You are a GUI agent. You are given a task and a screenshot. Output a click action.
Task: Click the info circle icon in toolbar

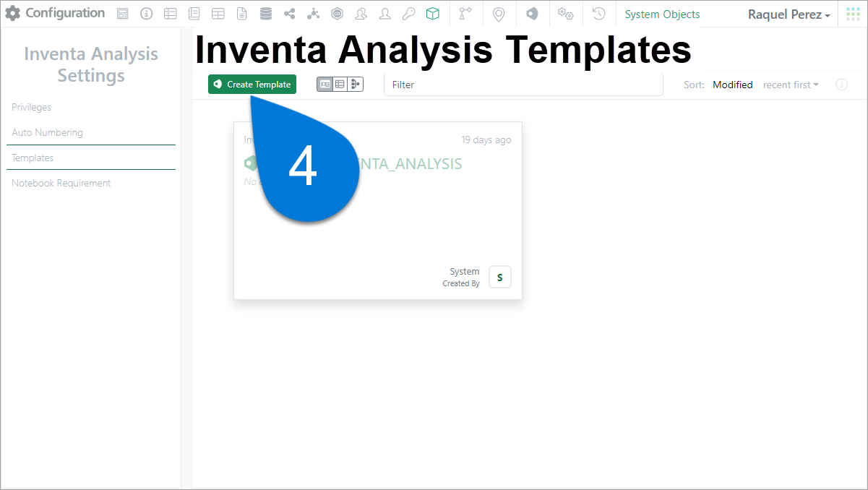coord(146,14)
